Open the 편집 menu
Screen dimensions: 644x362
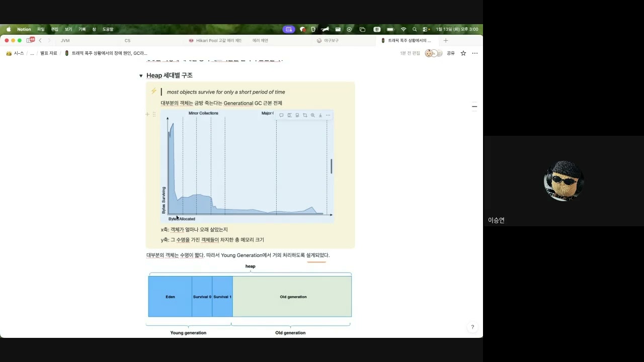click(x=54, y=29)
